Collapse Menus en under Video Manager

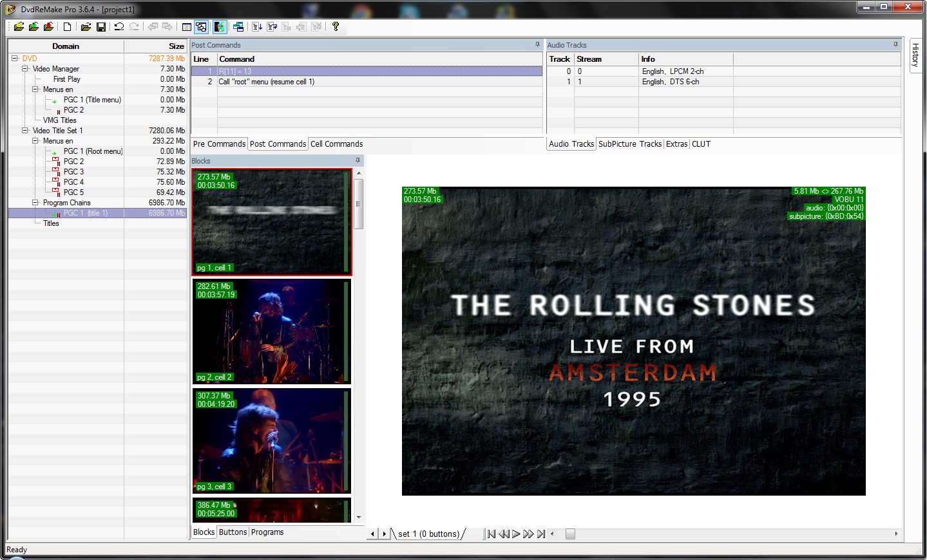(35, 89)
